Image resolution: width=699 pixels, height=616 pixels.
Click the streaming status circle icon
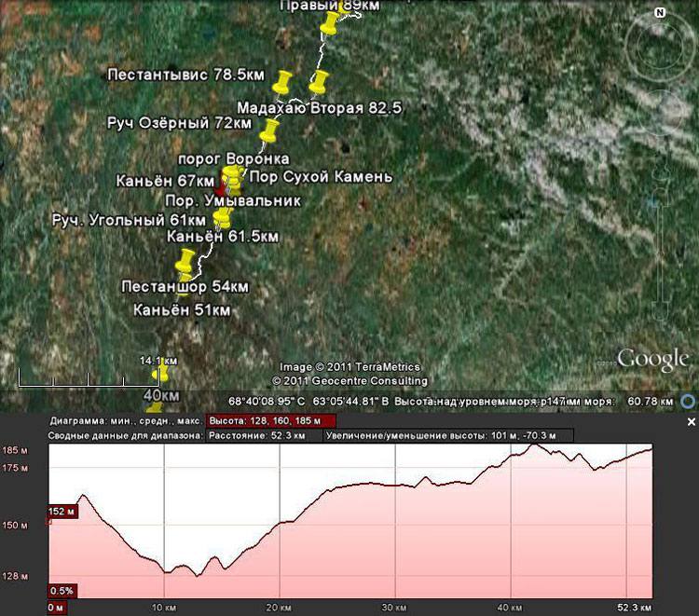coord(689,402)
